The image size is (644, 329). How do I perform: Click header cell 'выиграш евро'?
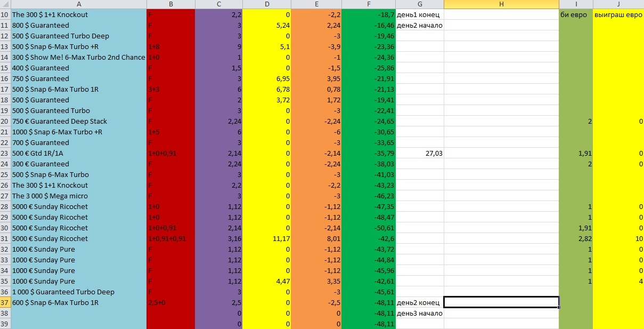click(618, 15)
